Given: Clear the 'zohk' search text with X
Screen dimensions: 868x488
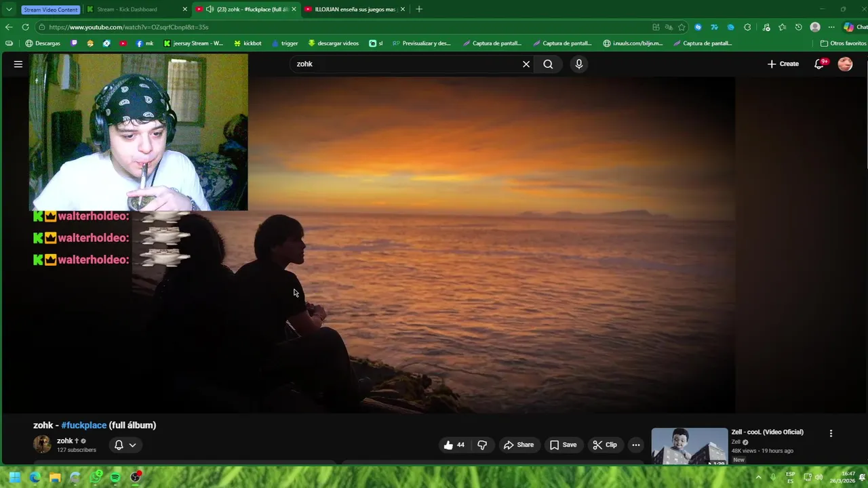Looking at the screenshot, I should pyautogui.click(x=526, y=64).
